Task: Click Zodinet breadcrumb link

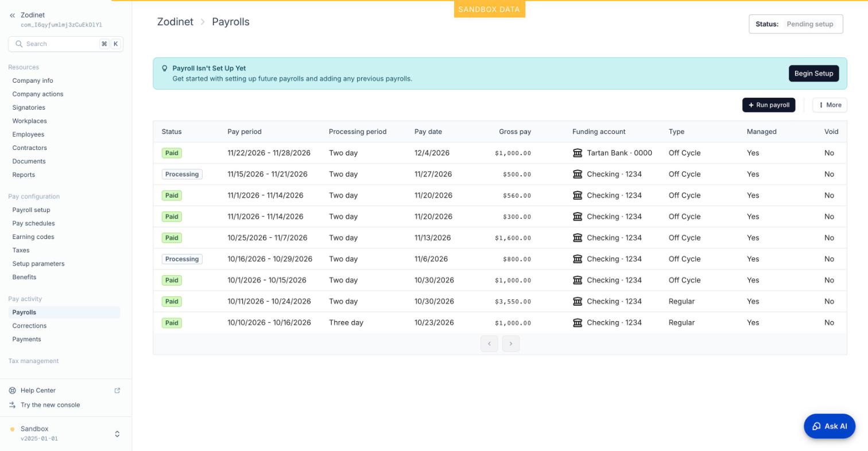Action: tap(175, 22)
